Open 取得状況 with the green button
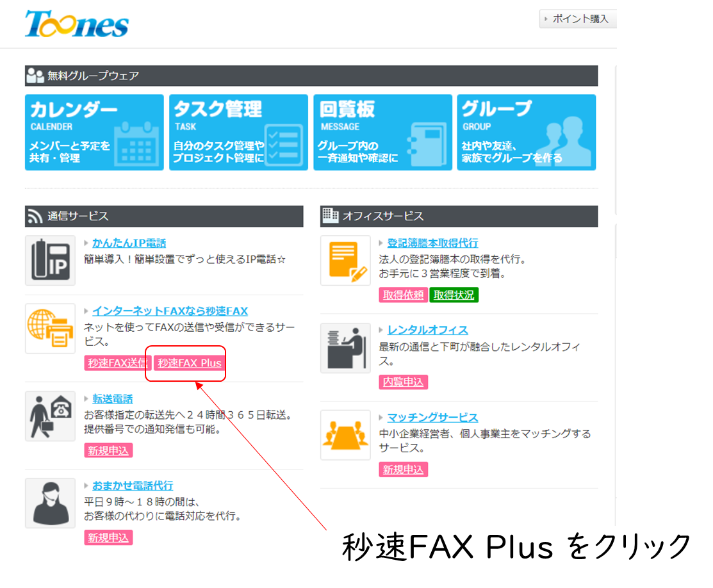The image size is (713, 588). coord(454,295)
